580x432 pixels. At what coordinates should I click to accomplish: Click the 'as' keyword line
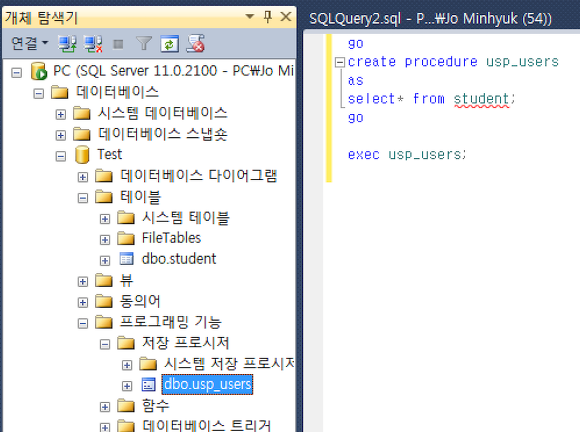(355, 81)
